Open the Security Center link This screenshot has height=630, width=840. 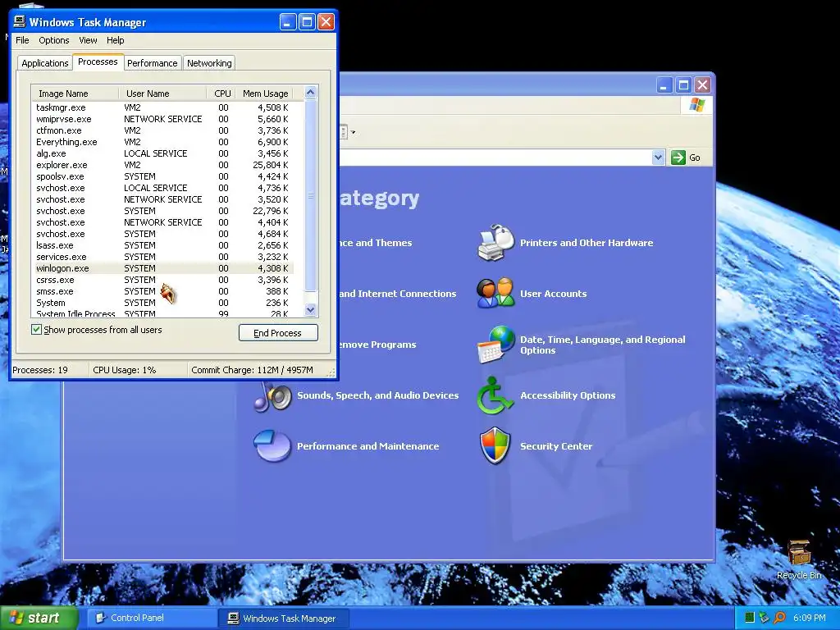[556, 446]
